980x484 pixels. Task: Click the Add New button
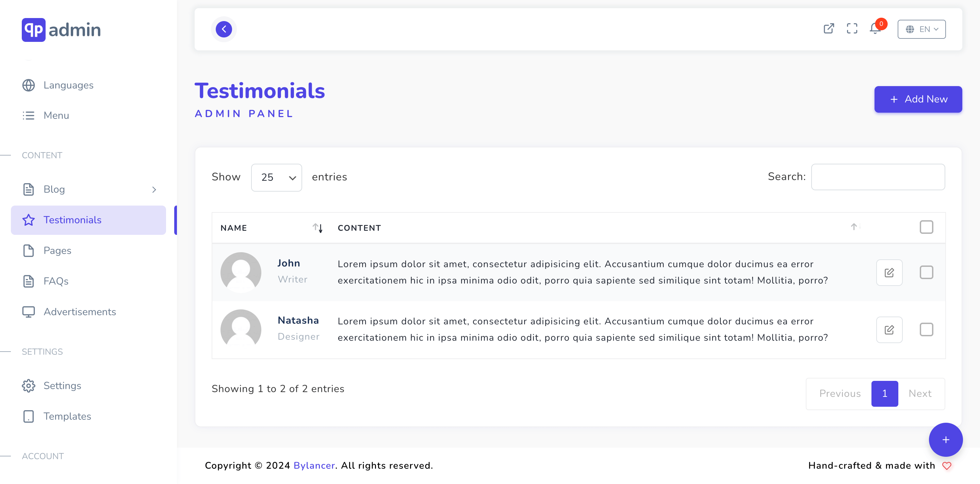click(918, 99)
